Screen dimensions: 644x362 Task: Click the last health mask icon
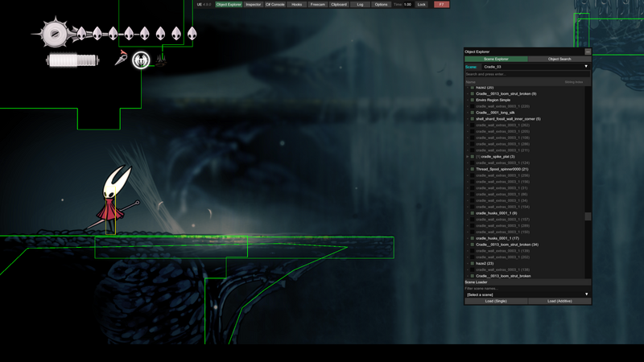(192, 34)
